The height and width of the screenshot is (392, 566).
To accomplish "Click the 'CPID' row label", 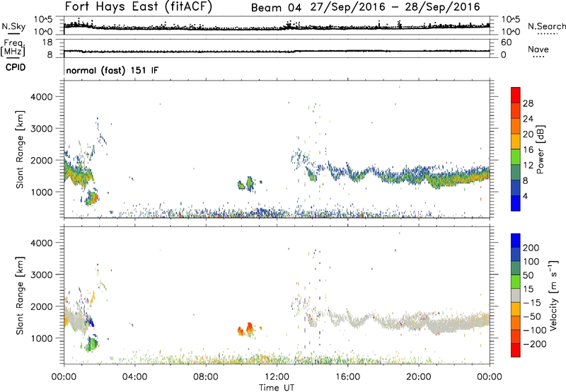I will 16,67.
